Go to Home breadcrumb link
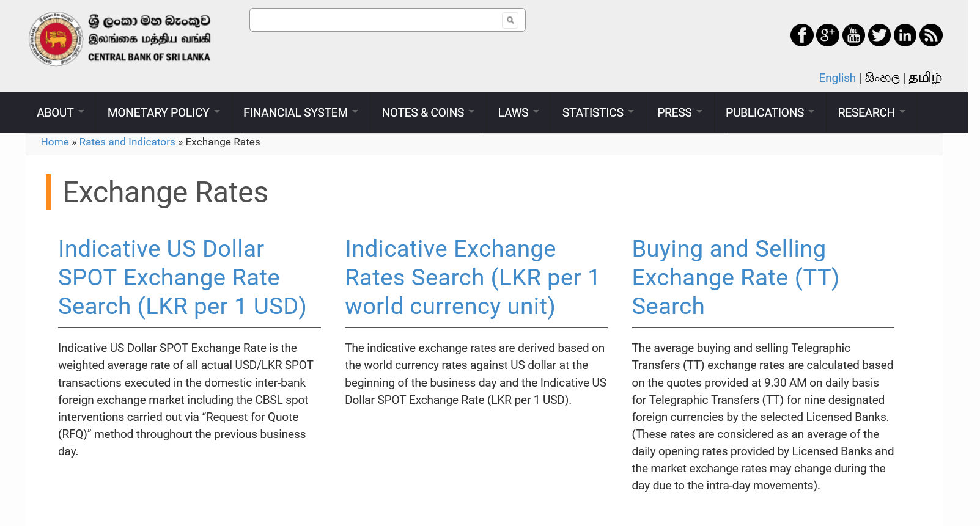The height and width of the screenshot is (526, 980). coord(54,142)
